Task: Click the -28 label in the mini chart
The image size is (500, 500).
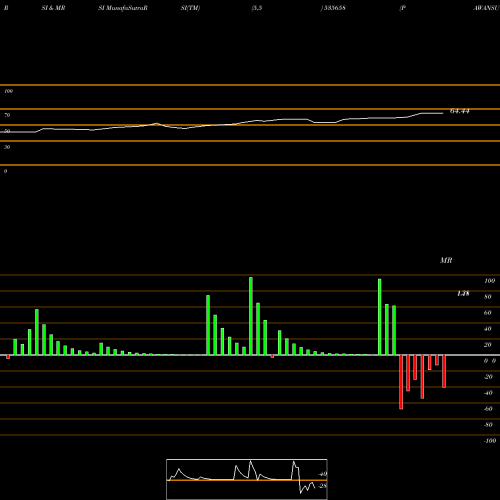Action: point(323,486)
